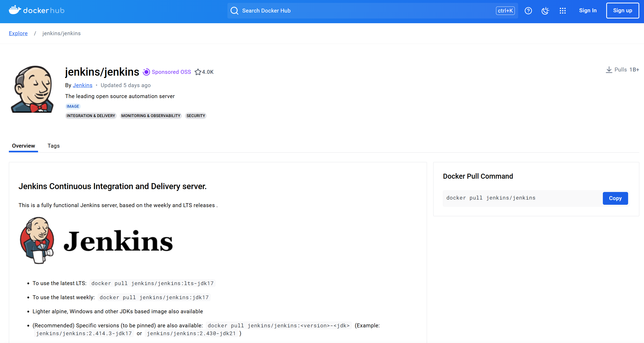644x343 pixels.
Task: Click the Sign up button
Action: pos(622,11)
